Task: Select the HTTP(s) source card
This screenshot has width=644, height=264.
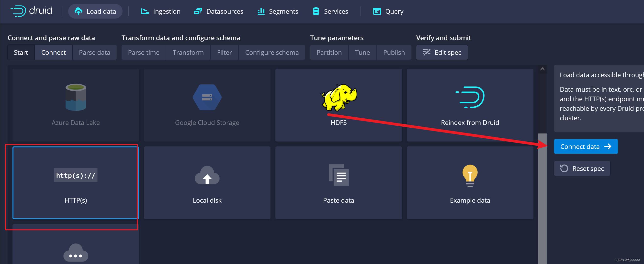Action: [x=76, y=183]
